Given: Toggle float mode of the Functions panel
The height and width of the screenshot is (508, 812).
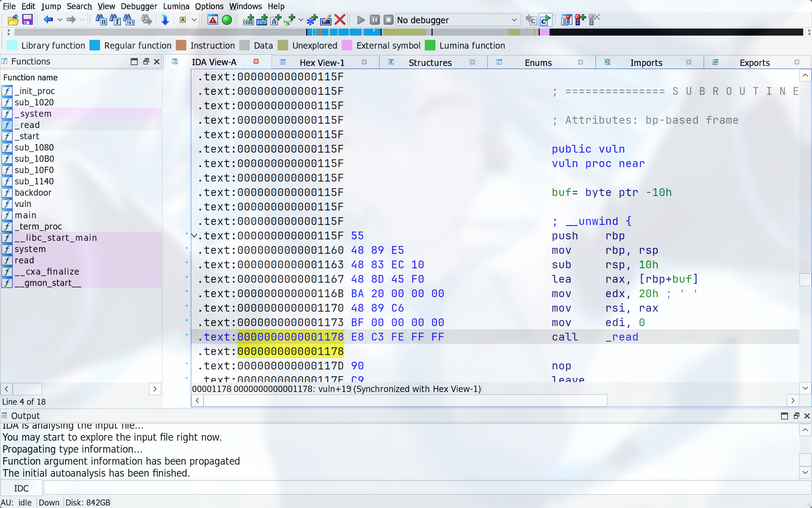Looking at the screenshot, I should tap(146, 62).
